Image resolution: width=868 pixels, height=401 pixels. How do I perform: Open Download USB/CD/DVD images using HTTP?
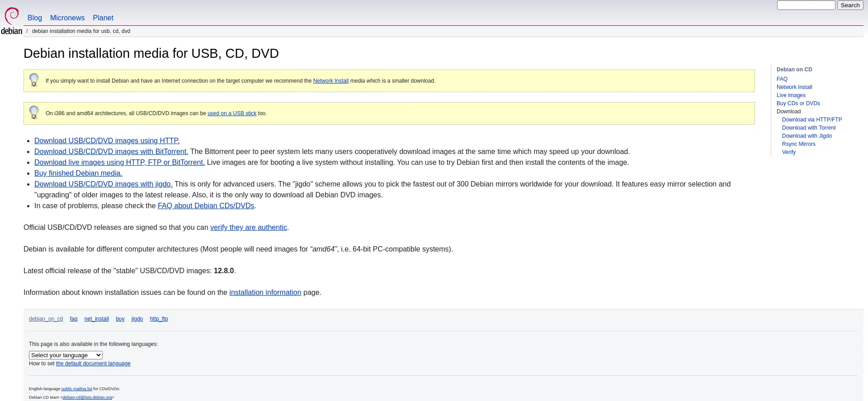(107, 141)
